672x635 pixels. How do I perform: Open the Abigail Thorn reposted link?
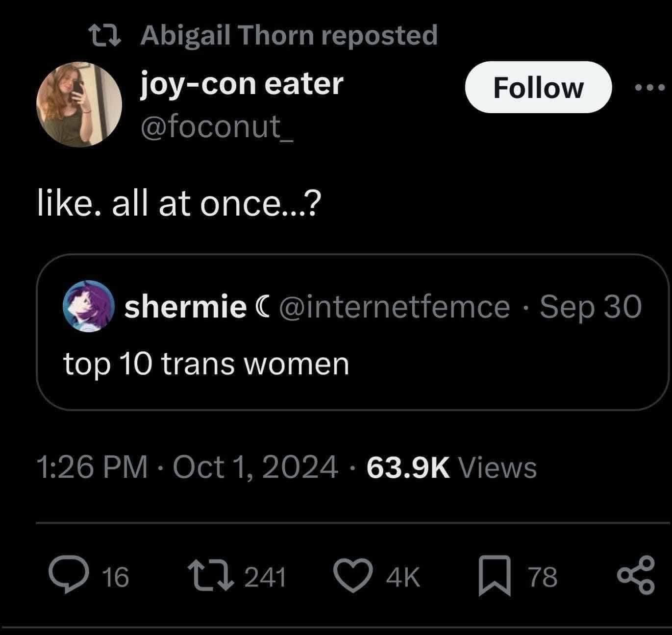tap(289, 36)
